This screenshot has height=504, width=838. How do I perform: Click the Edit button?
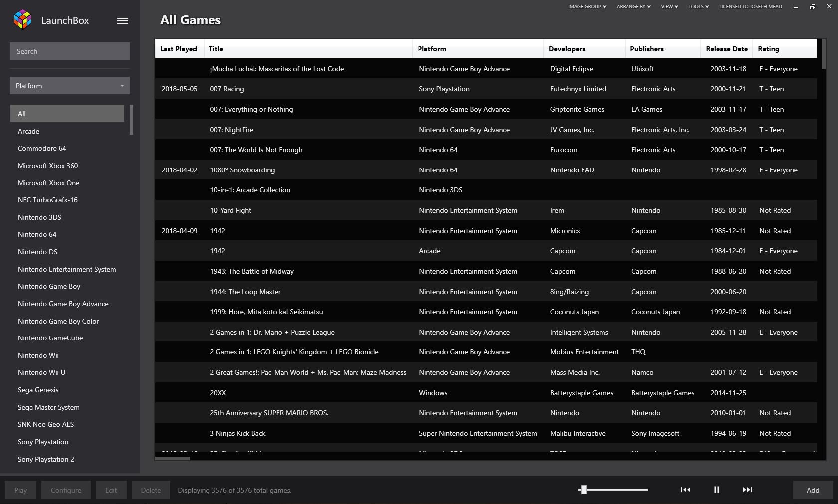click(111, 490)
